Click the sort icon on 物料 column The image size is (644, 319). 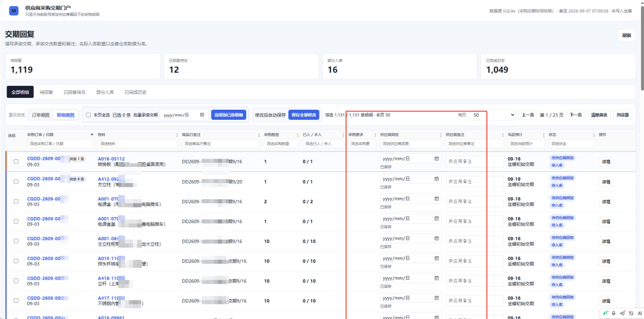pos(177,135)
